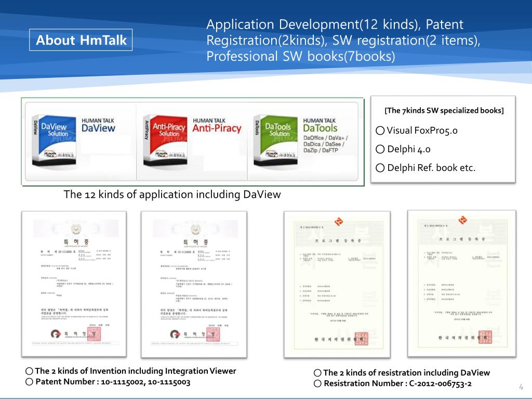This screenshot has width=532, height=399.
Task: Click the KIPO logo on second patent certificate
Action: pyautogui.click(x=175, y=334)
